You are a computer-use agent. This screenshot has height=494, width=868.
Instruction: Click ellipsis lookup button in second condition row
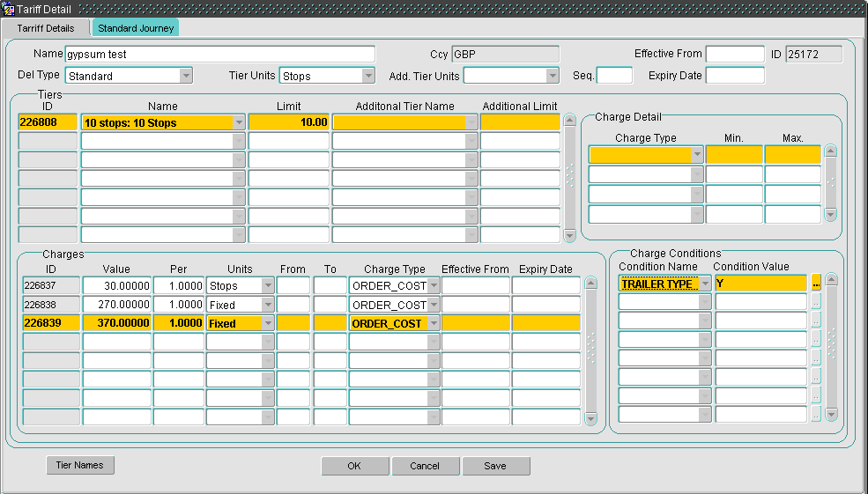pyautogui.click(x=816, y=302)
